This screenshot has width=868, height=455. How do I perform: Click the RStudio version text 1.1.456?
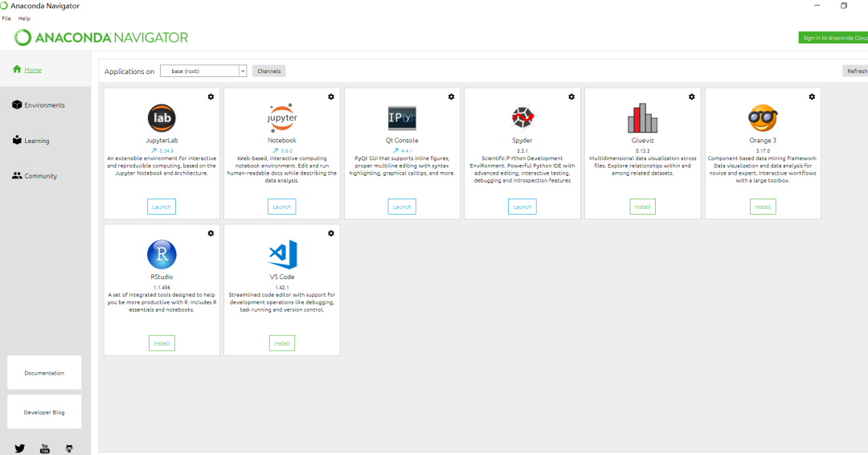tap(162, 287)
